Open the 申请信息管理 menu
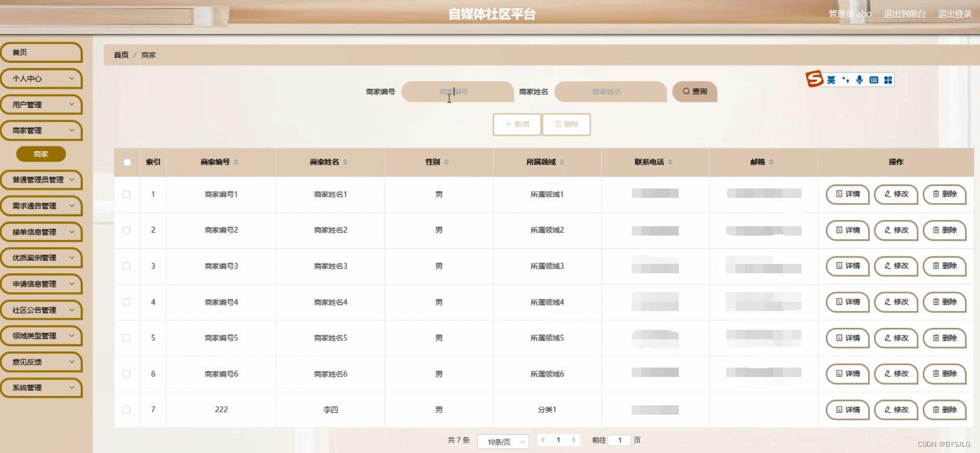 (x=41, y=284)
